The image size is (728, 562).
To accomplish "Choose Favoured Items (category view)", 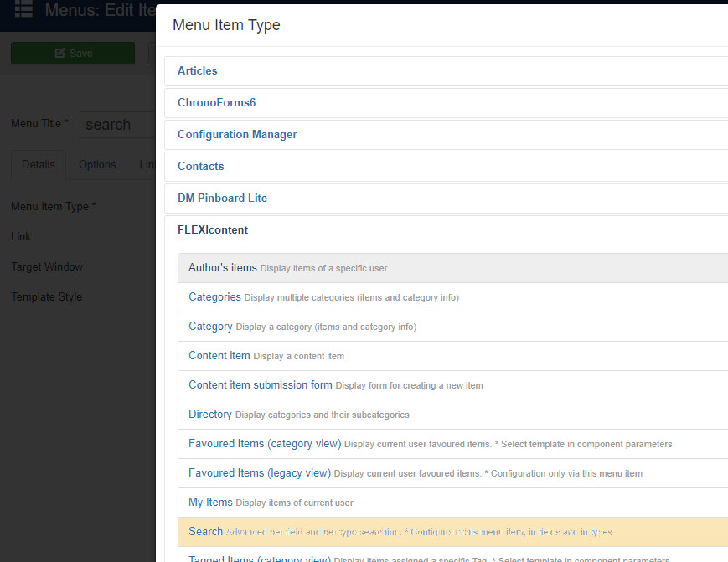I will pos(265,444).
